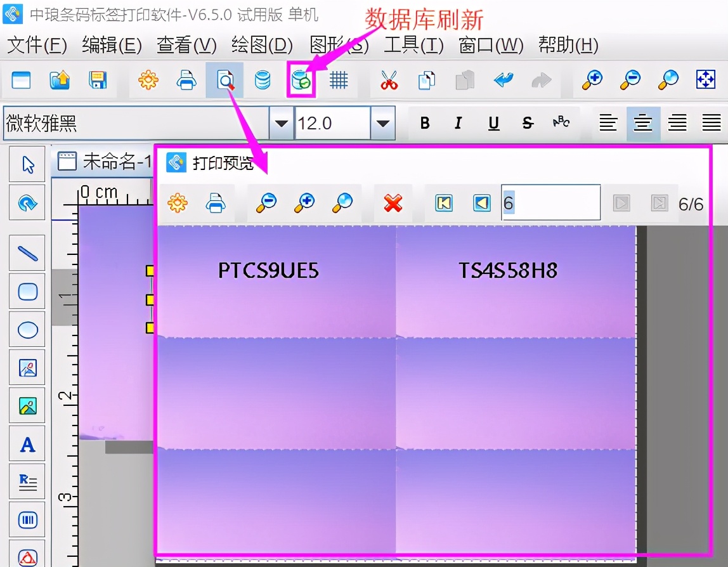Select the rounded Rectangle tool

[x=27, y=292]
